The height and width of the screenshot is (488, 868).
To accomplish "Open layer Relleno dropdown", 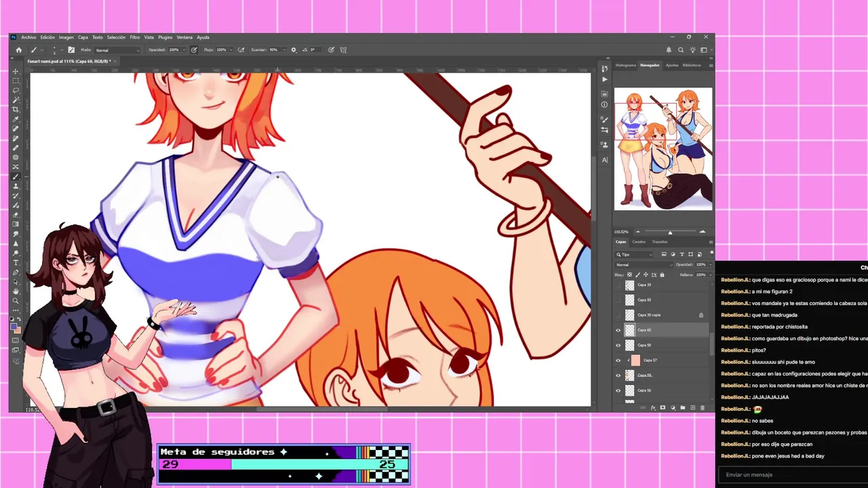I will pos(711,274).
